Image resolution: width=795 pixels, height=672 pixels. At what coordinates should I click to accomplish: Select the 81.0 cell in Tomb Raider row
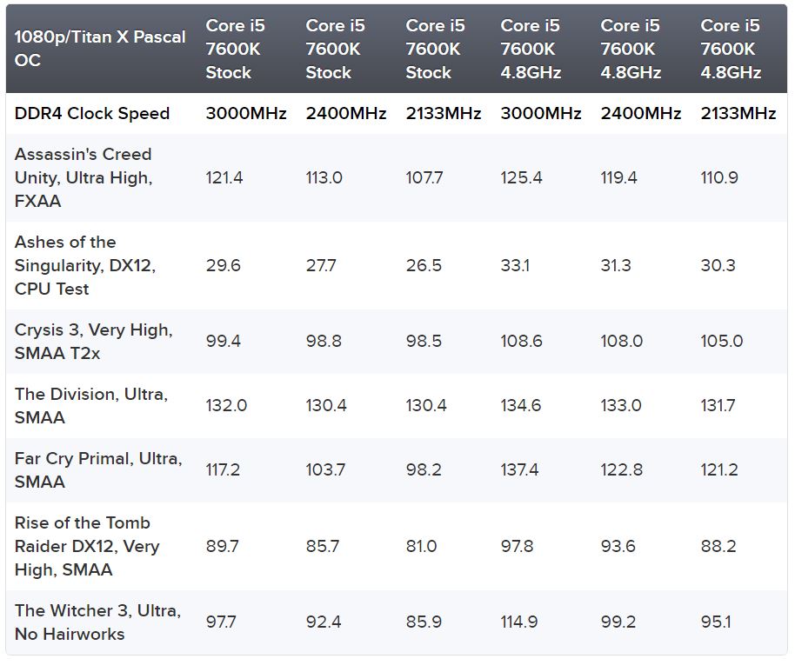pos(422,546)
